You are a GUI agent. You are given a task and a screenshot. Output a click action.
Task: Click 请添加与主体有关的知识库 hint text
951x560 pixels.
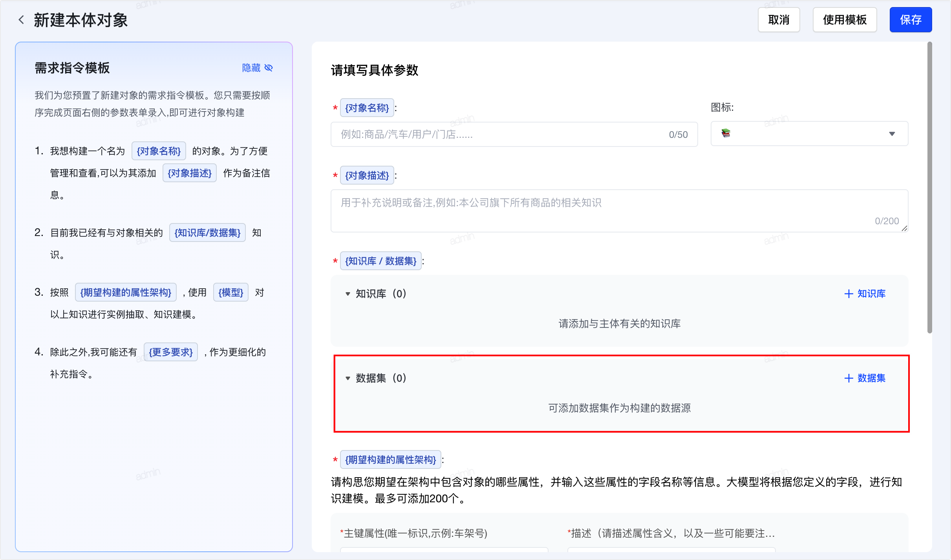coord(620,324)
